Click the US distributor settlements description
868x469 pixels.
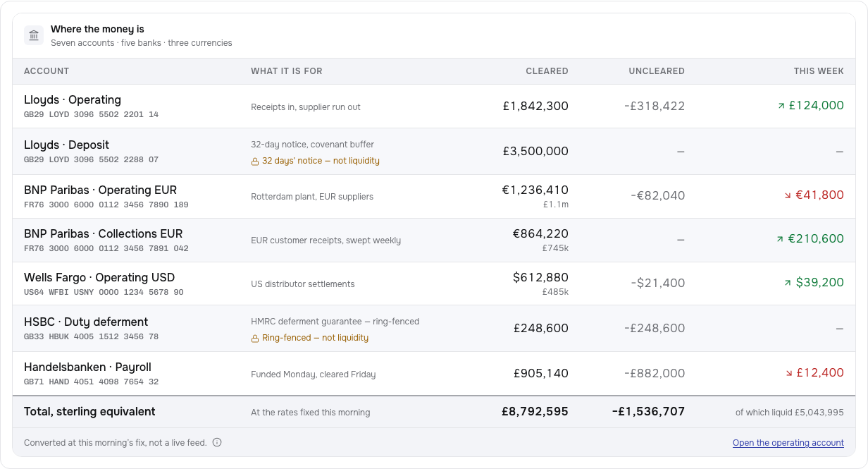click(303, 284)
